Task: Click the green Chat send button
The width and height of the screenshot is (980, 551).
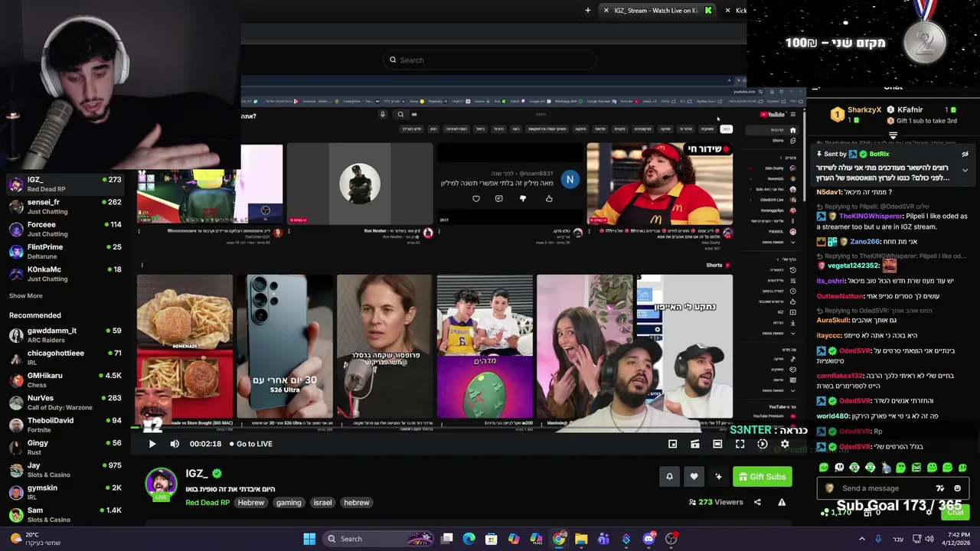Action: pos(955,512)
